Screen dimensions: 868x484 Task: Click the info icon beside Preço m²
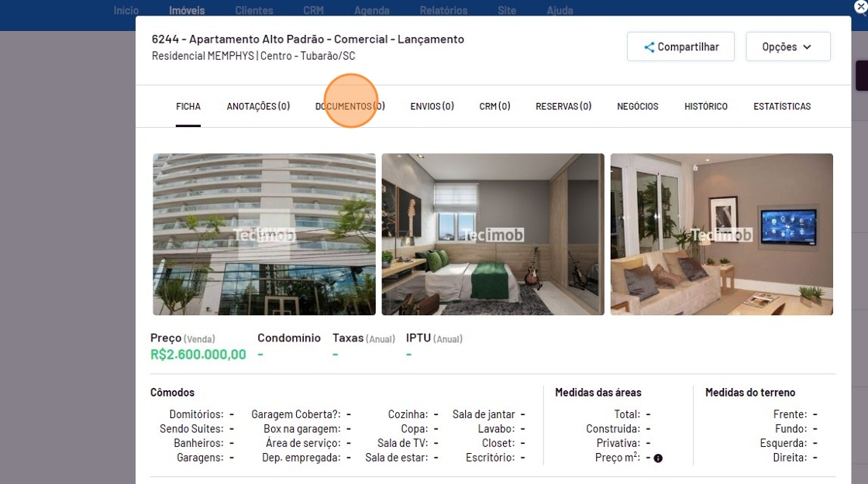point(658,458)
